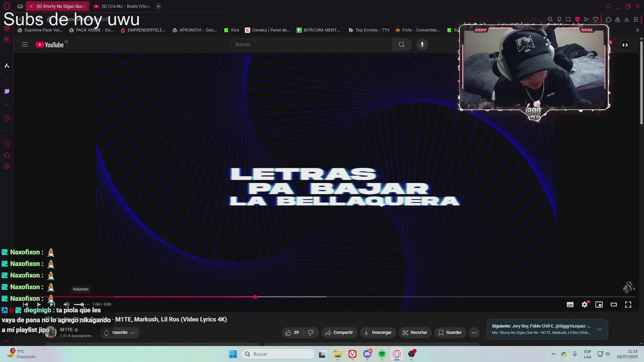
Task: Open the Opera snapshot tool
Action: point(568,20)
